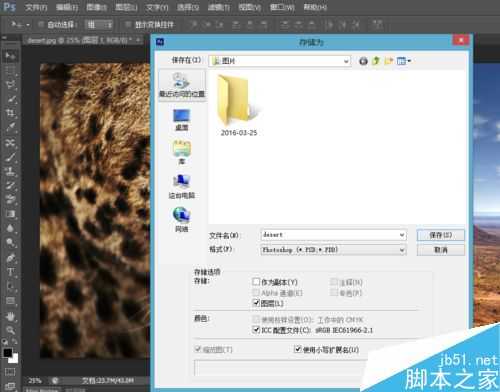Open the auto-select 组 dropdown
Viewport: 500px width, 392px height.
tap(99, 24)
